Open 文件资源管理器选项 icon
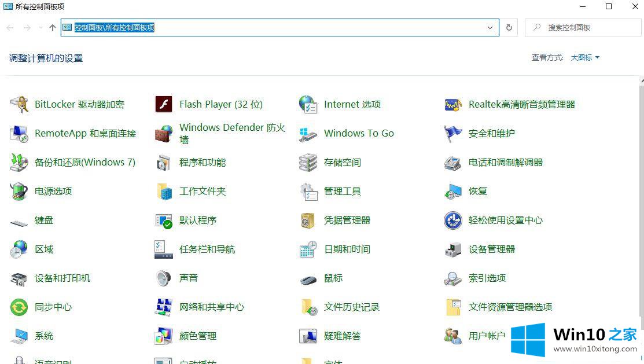The image size is (644, 364). pyautogui.click(x=454, y=307)
